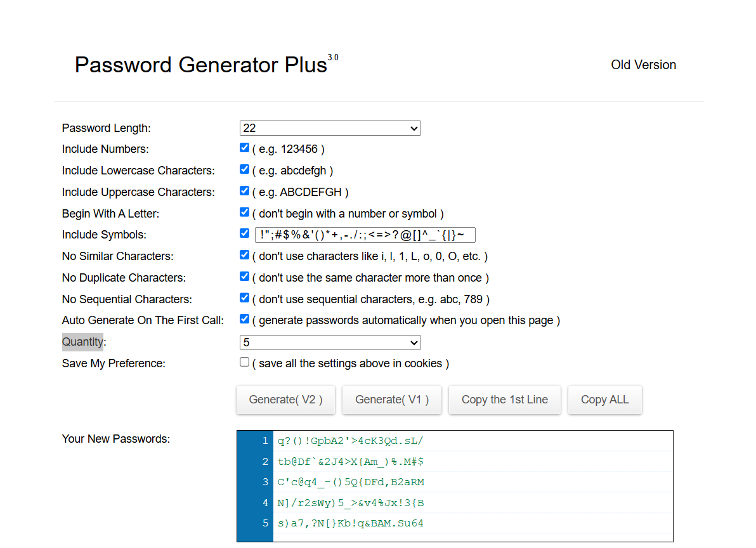756x548 pixels.
Task: Expand the Quantity dropdown
Action: coord(330,342)
